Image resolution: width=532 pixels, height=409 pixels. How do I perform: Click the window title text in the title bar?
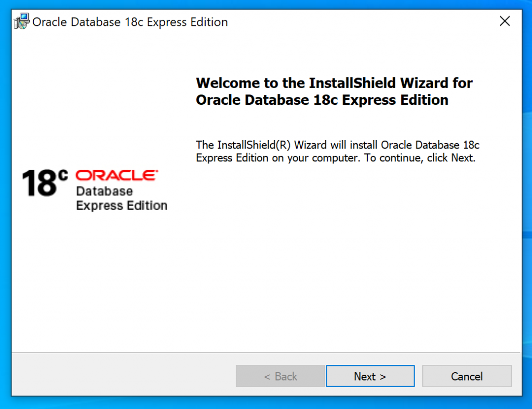pyautogui.click(x=130, y=22)
